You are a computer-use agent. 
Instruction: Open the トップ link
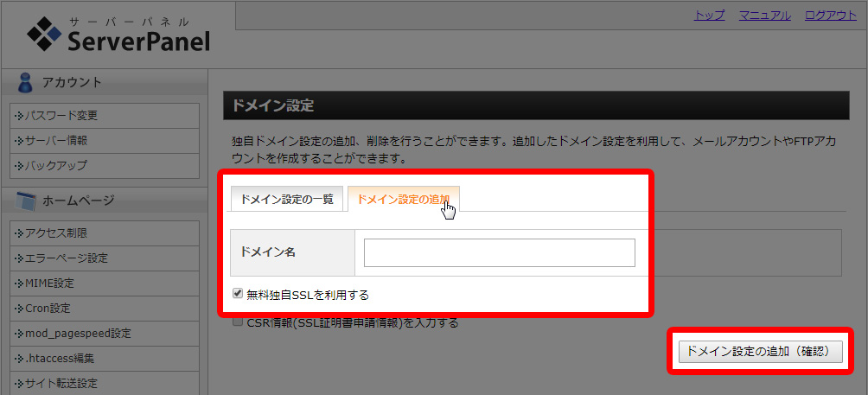coord(709,16)
